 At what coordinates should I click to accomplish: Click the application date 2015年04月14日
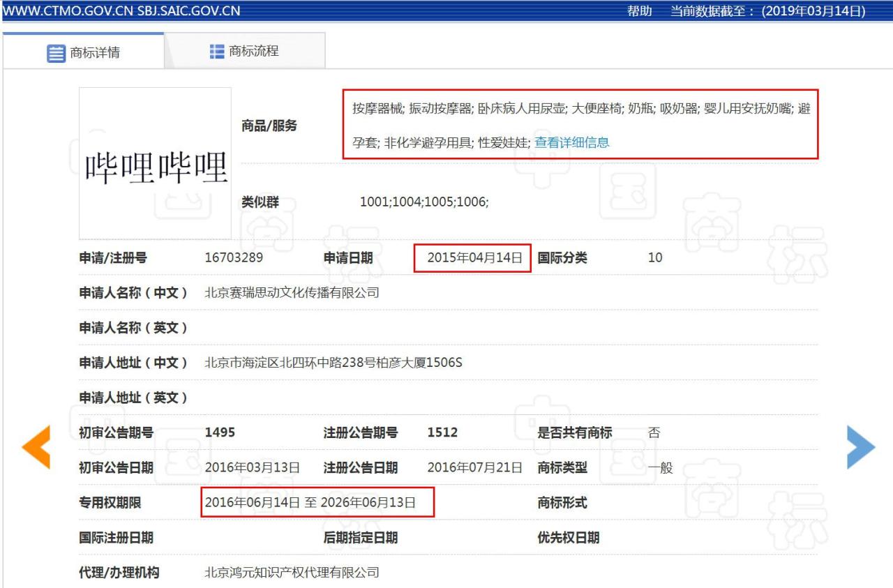pos(474,258)
